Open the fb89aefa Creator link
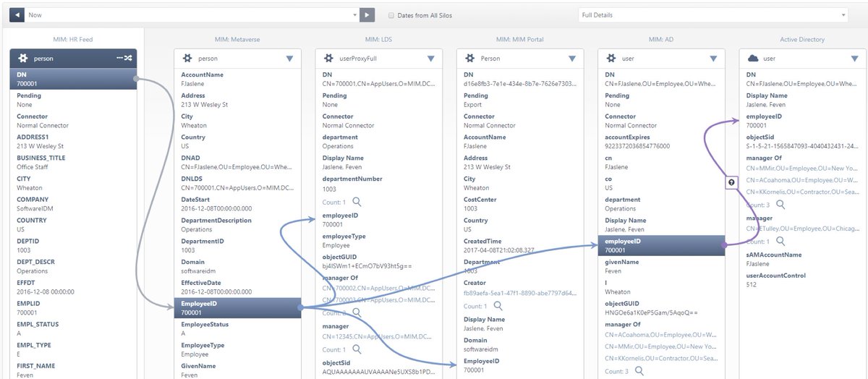The height and width of the screenshot is (379, 868). coord(519,293)
